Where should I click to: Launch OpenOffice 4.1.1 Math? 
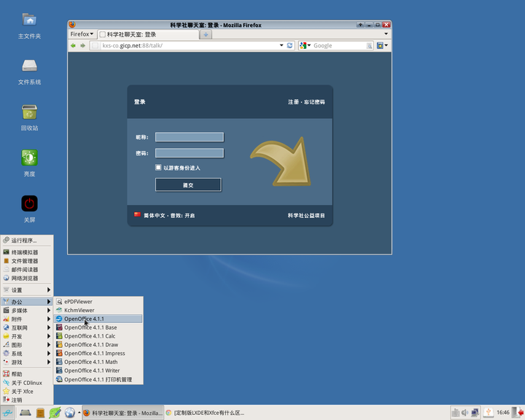pos(98,362)
